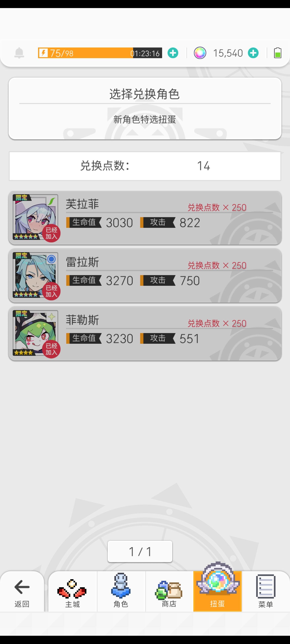
Task: Tap the 兑换点数 points display box
Action: pos(145,166)
